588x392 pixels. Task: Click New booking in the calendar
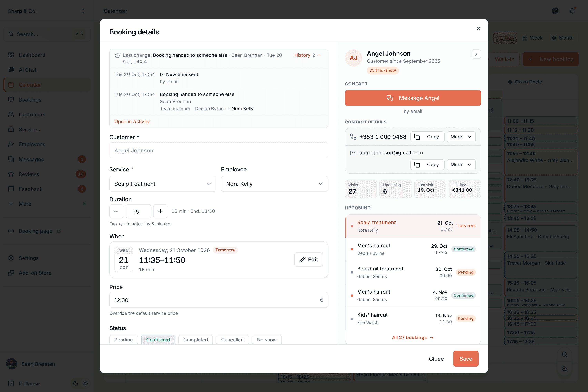tap(551, 59)
